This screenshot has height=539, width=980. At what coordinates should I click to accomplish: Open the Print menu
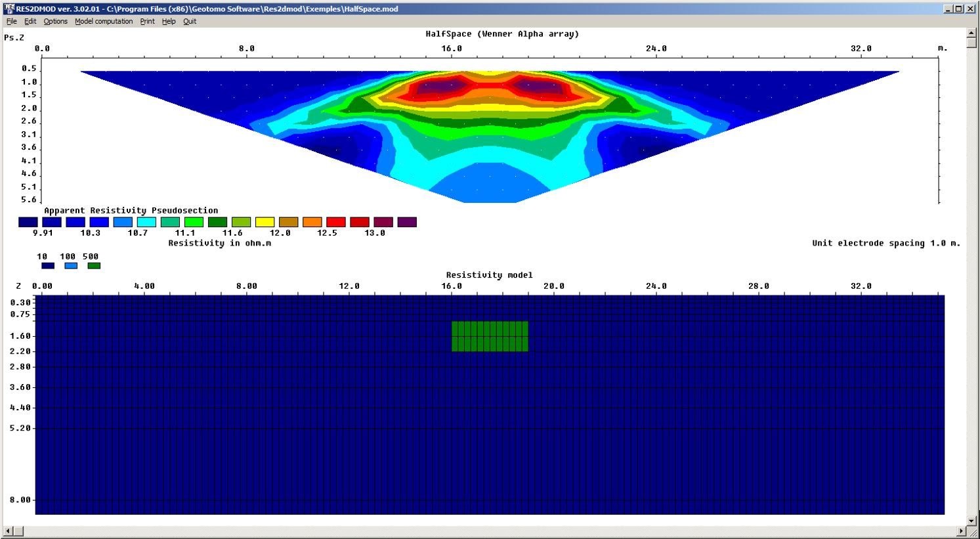point(147,21)
